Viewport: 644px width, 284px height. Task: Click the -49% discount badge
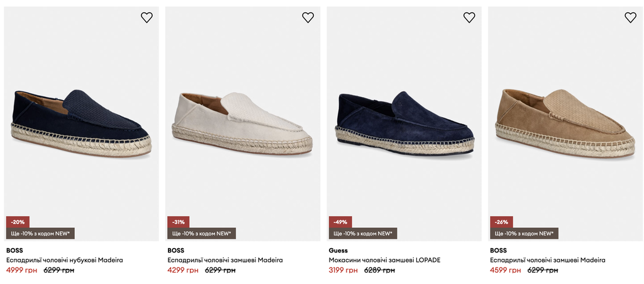pos(340,222)
